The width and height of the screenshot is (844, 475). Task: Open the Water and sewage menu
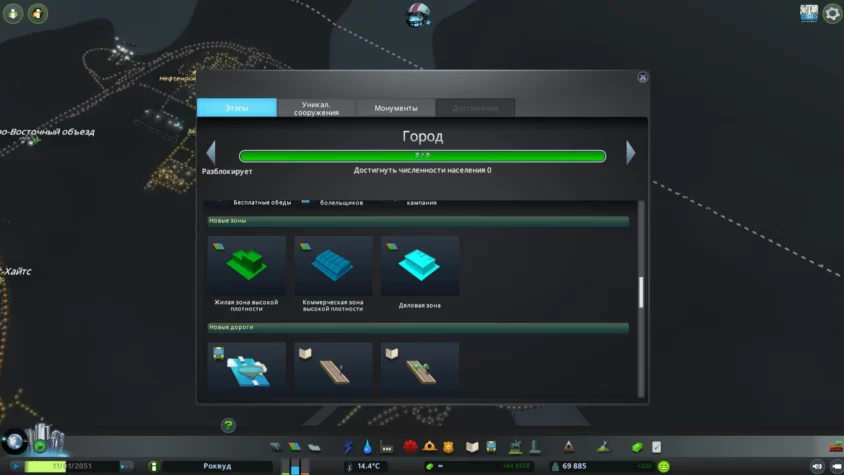(x=367, y=447)
